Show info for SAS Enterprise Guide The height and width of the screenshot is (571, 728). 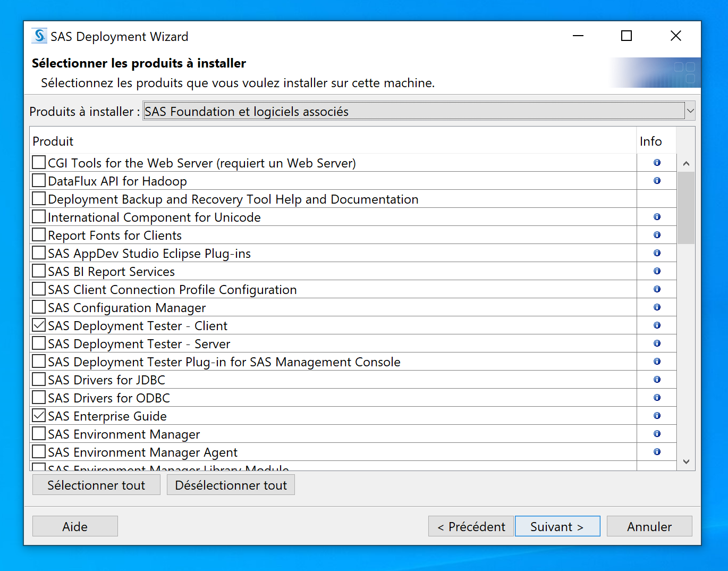click(657, 416)
